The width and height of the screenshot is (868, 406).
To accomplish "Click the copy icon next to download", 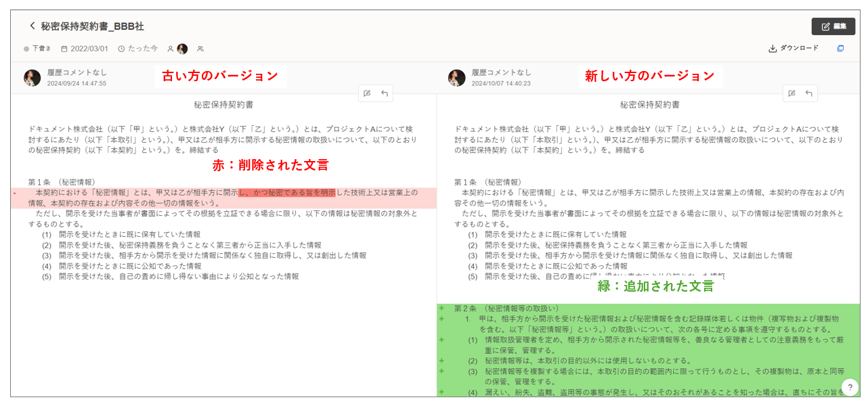I will [x=841, y=49].
